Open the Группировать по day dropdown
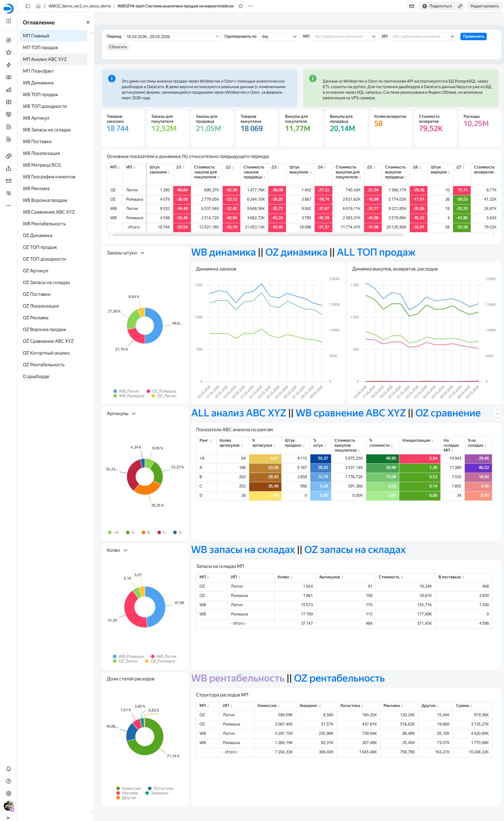This screenshot has height=821, width=504. click(279, 36)
